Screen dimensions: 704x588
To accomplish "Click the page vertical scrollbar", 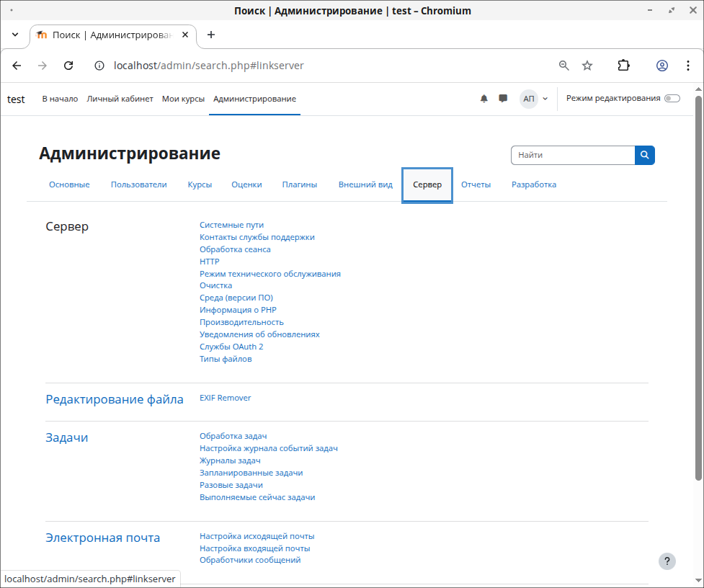I will [x=698, y=288].
